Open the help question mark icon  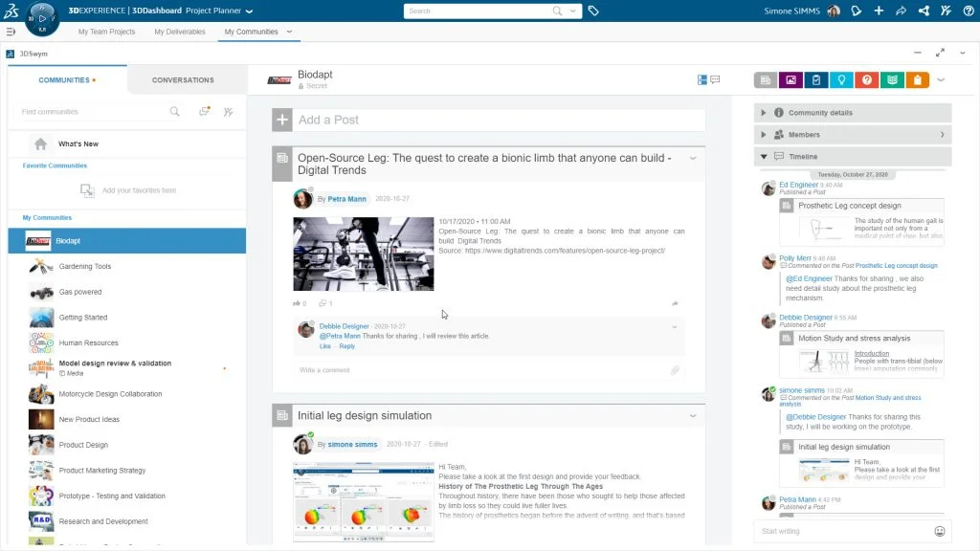tap(969, 11)
